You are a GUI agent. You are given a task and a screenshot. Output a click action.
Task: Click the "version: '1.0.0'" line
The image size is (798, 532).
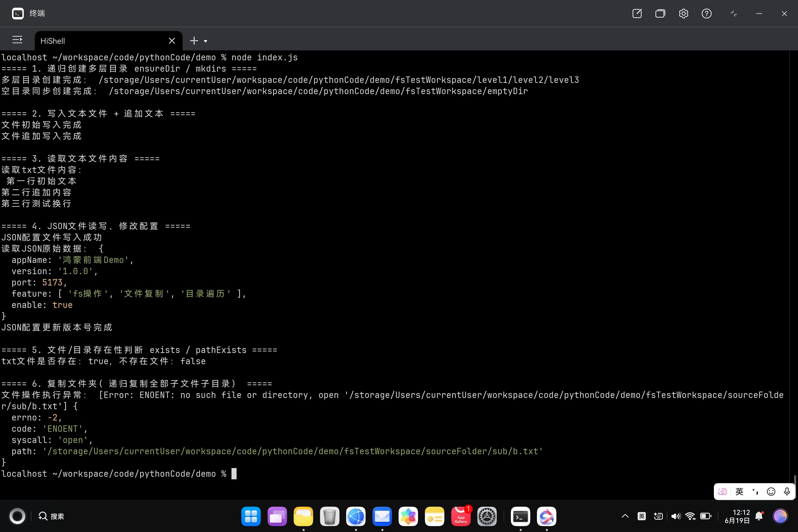coord(54,271)
